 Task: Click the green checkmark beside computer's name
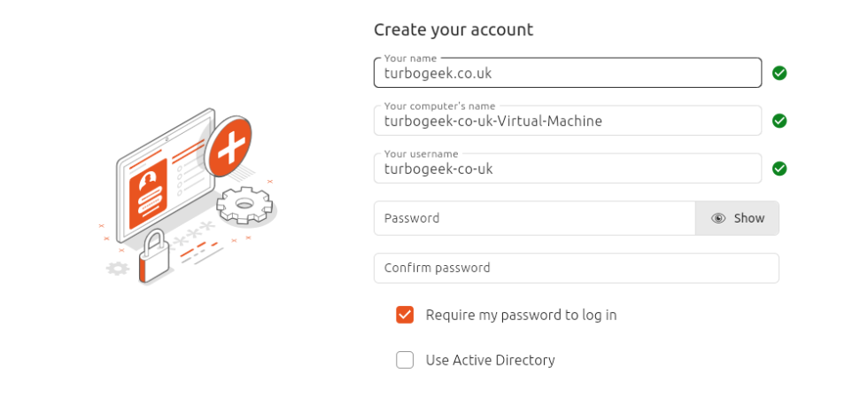point(779,121)
